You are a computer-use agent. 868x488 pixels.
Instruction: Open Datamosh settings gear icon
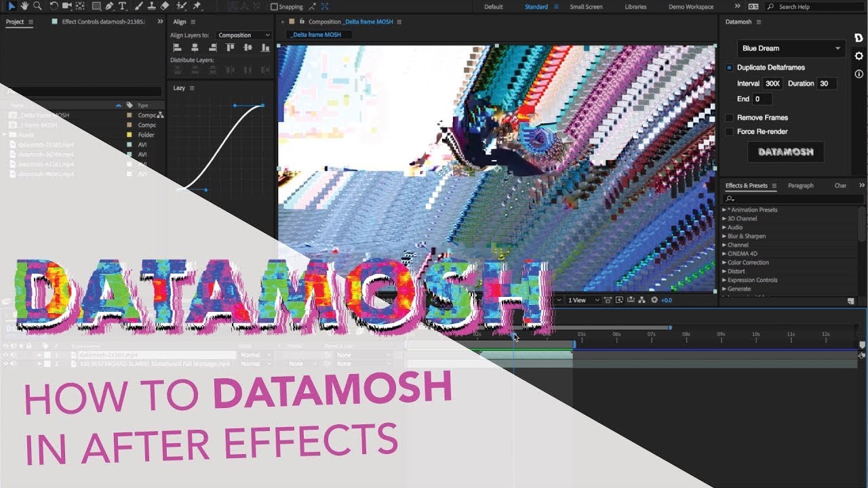(859, 56)
